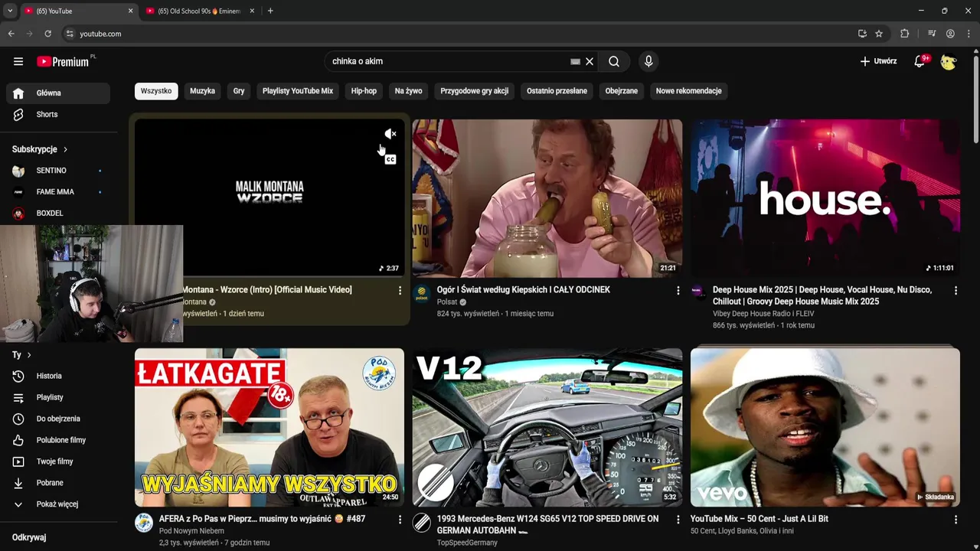Open options menu for AFERA Po Pas video
The image size is (980, 551).
(x=400, y=520)
